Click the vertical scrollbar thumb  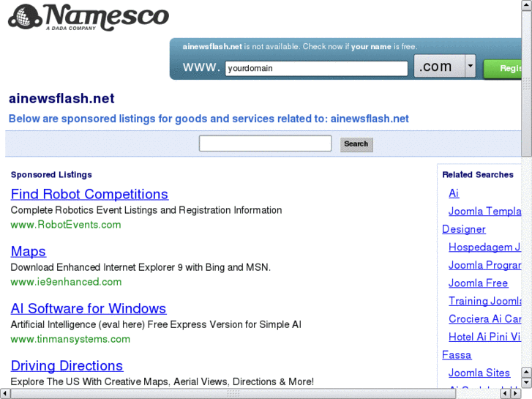pos(527,83)
